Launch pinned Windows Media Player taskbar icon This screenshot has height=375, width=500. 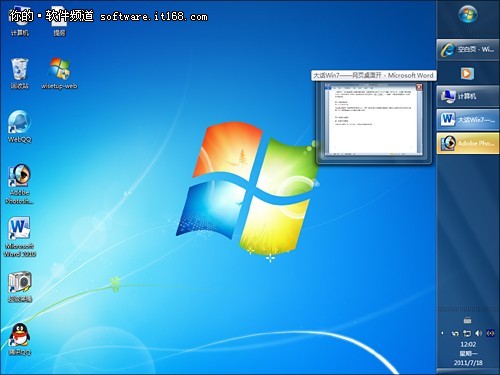467,73
